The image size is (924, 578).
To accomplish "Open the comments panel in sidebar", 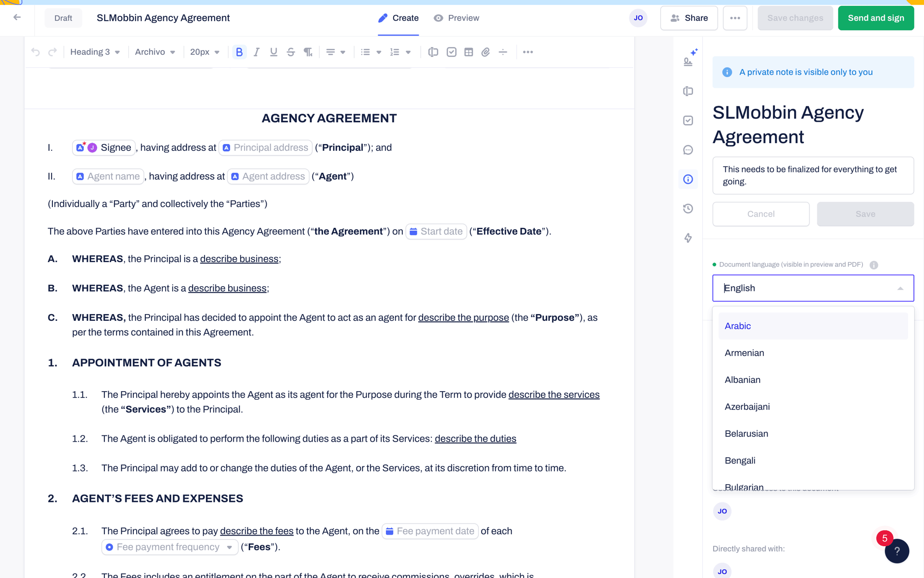I will pyautogui.click(x=688, y=150).
